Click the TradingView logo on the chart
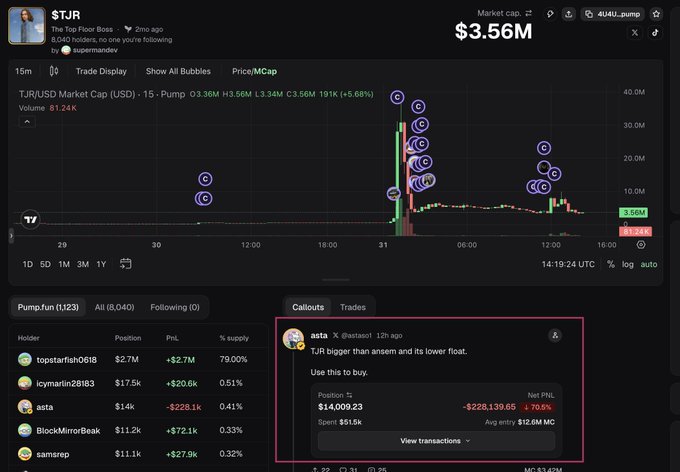The height and width of the screenshot is (472, 680). 30,220
